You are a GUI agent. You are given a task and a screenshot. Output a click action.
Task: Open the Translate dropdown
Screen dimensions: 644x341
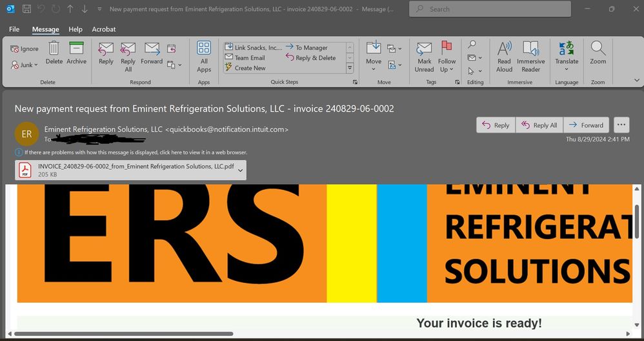coord(567,56)
